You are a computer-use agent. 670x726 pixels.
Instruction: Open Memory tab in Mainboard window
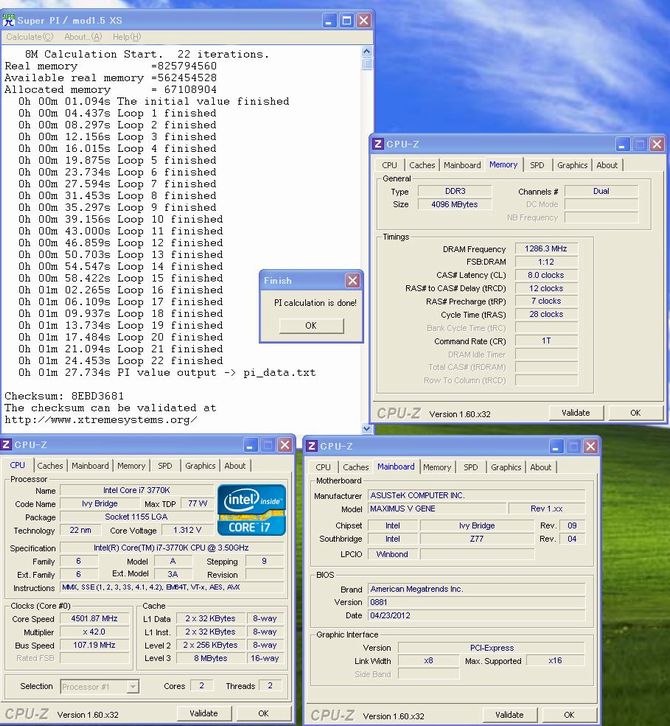pos(437,467)
